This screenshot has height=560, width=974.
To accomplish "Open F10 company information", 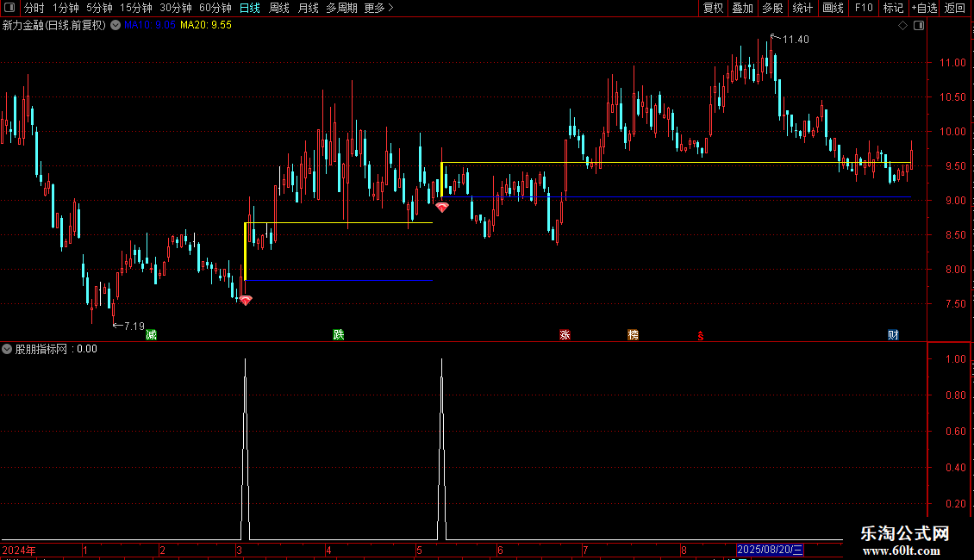I will click(864, 8).
